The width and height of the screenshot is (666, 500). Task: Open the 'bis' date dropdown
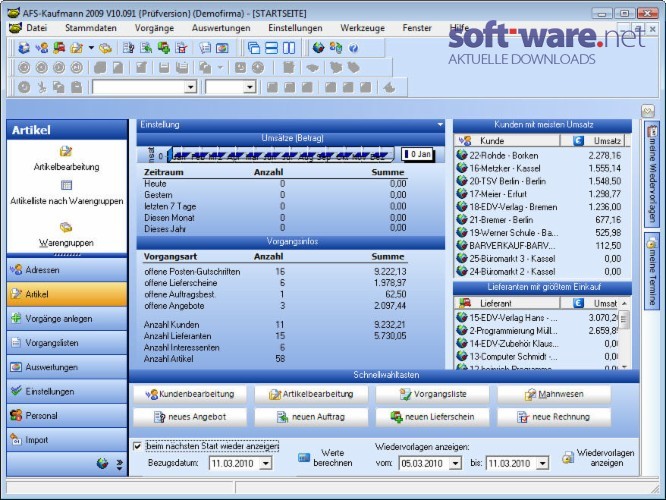542,463
